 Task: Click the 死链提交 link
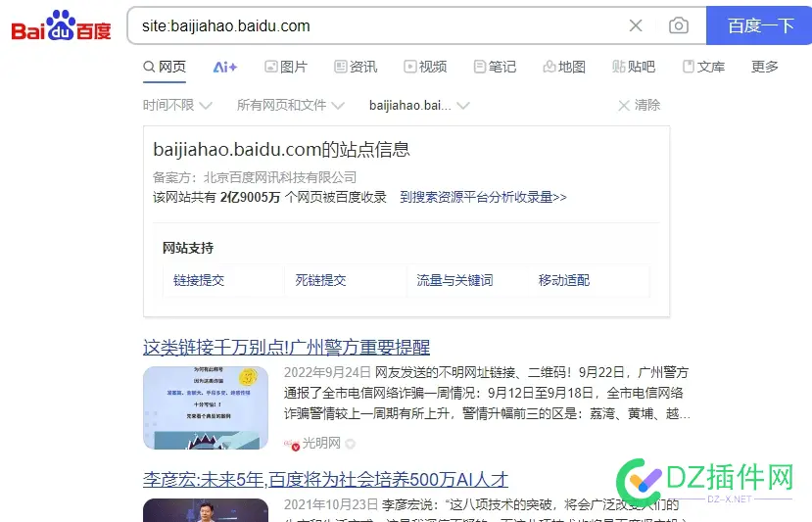click(x=320, y=281)
